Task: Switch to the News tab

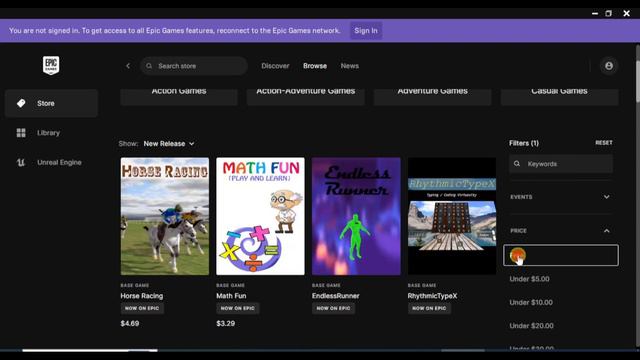Action: point(350,66)
